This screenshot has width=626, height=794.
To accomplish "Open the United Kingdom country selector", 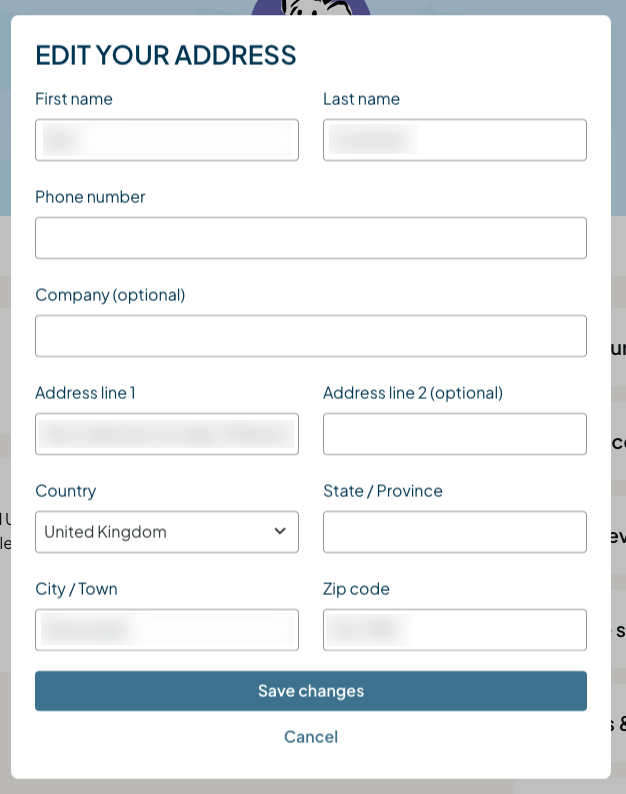I will pos(167,532).
